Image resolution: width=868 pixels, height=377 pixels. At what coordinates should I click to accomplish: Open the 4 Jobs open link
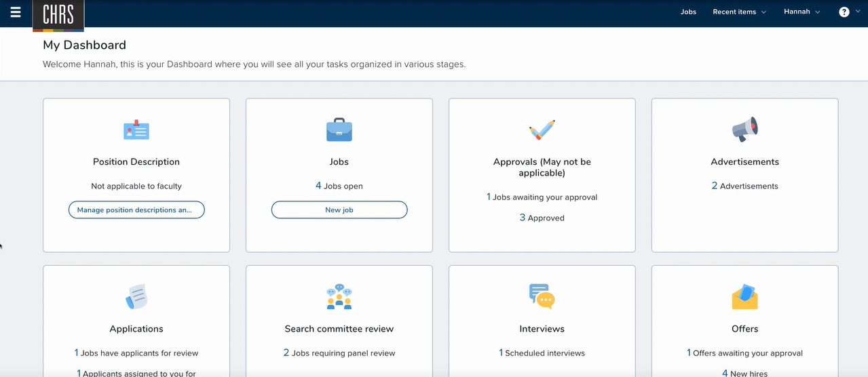(x=339, y=186)
